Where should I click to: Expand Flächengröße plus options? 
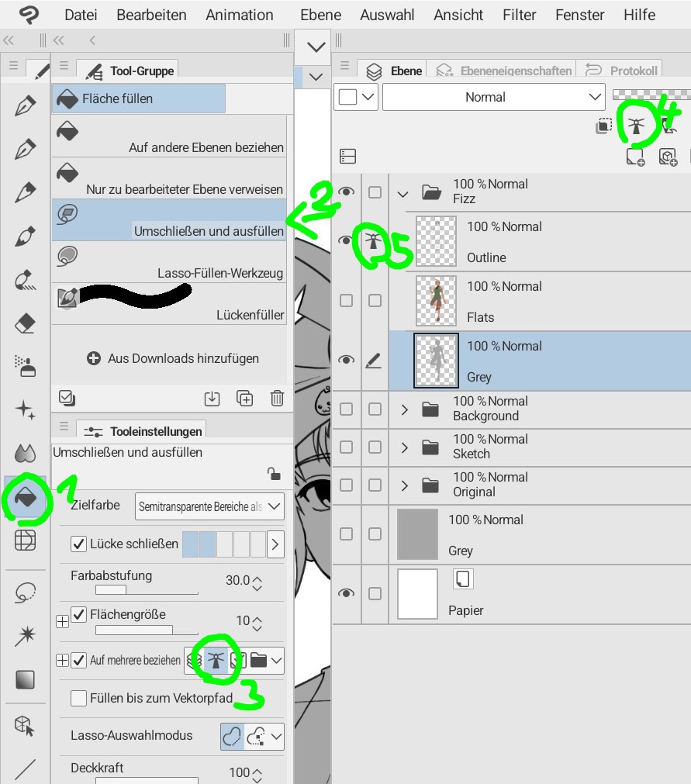tap(62, 621)
